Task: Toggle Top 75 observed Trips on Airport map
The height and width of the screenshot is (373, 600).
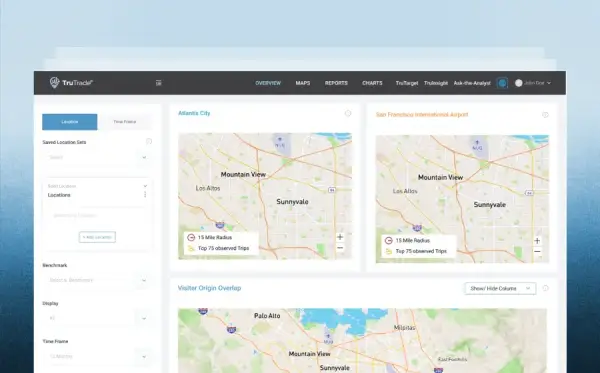Action: point(416,251)
